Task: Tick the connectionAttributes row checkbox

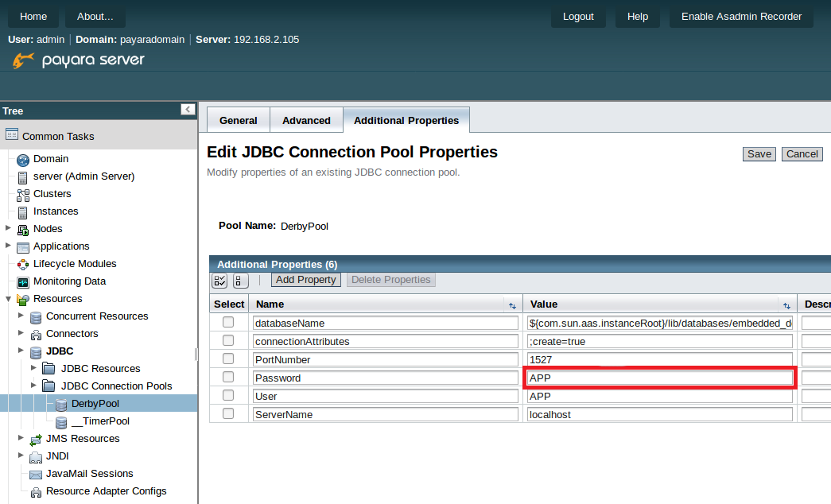Action: pyautogui.click(x=228, y=340)
